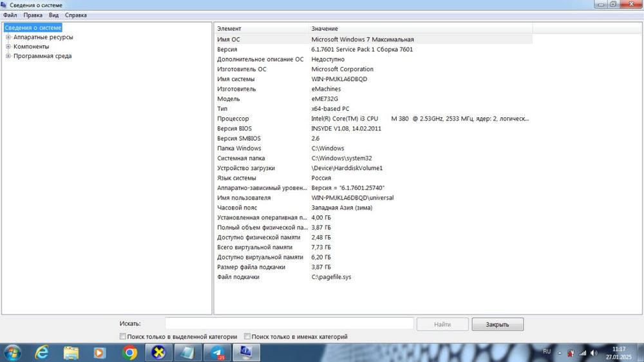Select the Компоненты tree item
Screen dimensions: 644x362
31,46
